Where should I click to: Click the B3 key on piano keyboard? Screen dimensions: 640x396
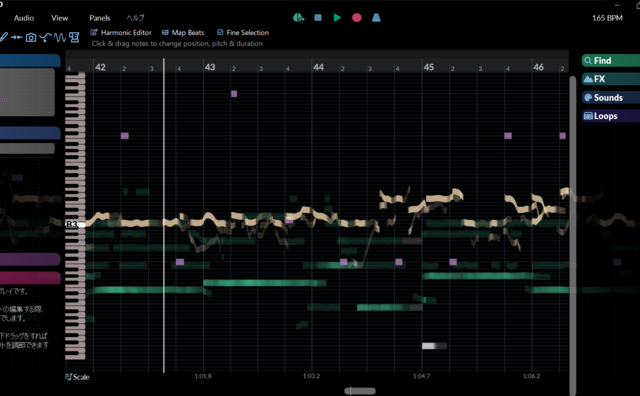(x=75, y=224)
